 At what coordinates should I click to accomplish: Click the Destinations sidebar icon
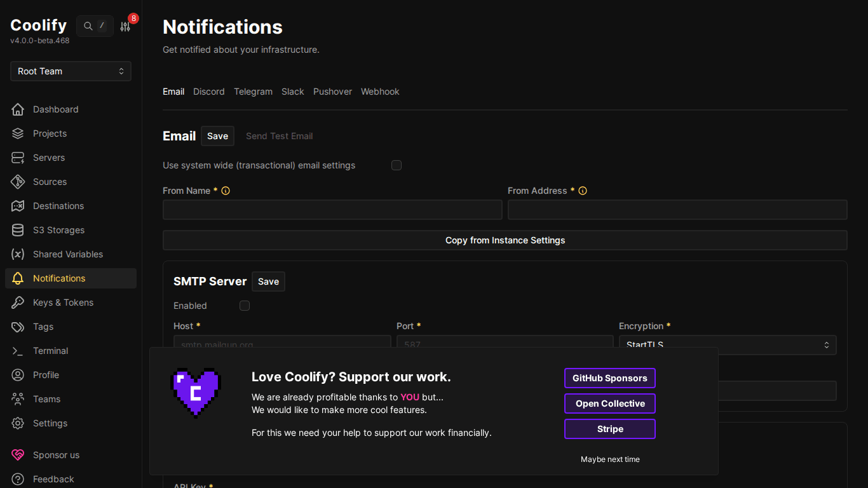(x=18, y=206)
